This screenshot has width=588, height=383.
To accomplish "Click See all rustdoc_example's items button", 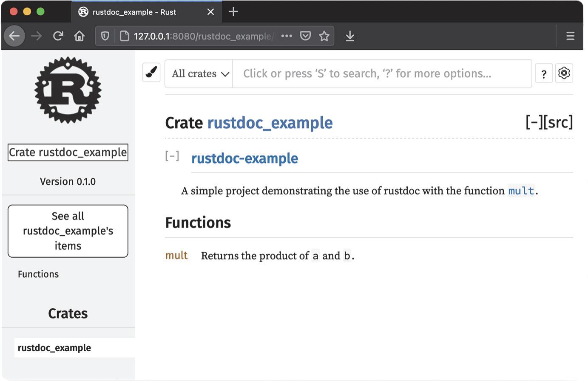I will 68,231.
